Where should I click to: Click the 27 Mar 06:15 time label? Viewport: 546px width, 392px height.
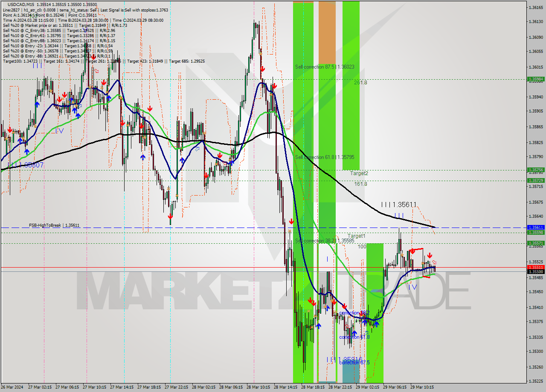coord(67,387)
